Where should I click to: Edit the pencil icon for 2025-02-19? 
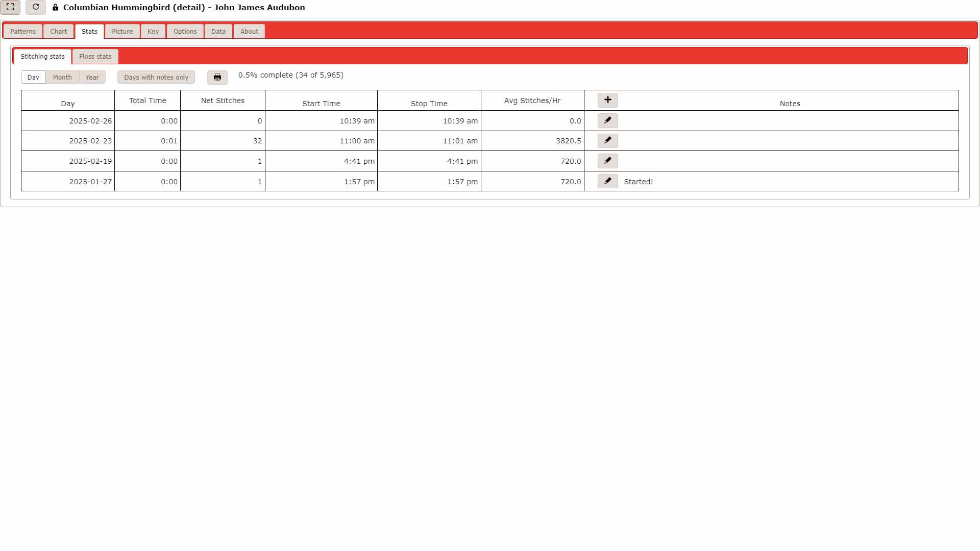pos(607,161)
